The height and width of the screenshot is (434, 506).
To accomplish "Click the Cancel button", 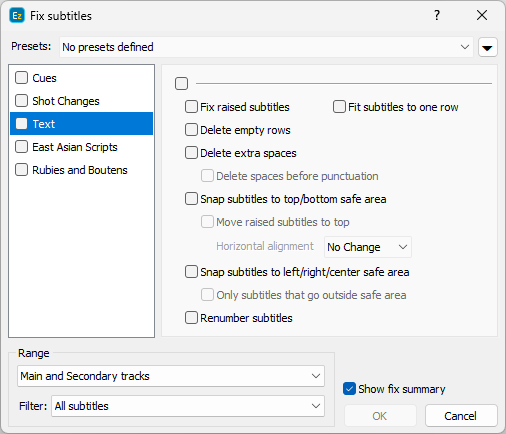I will [461, 416].
